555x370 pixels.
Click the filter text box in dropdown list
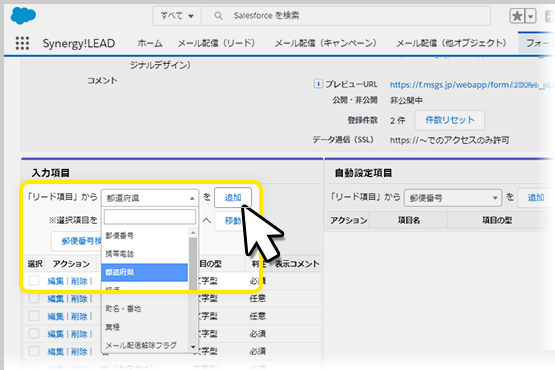(150, 217)
